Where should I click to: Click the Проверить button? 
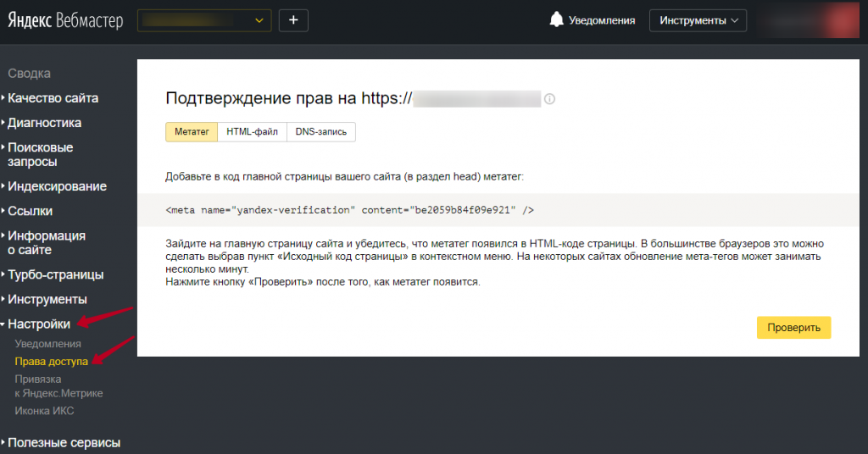coord(793,327)
